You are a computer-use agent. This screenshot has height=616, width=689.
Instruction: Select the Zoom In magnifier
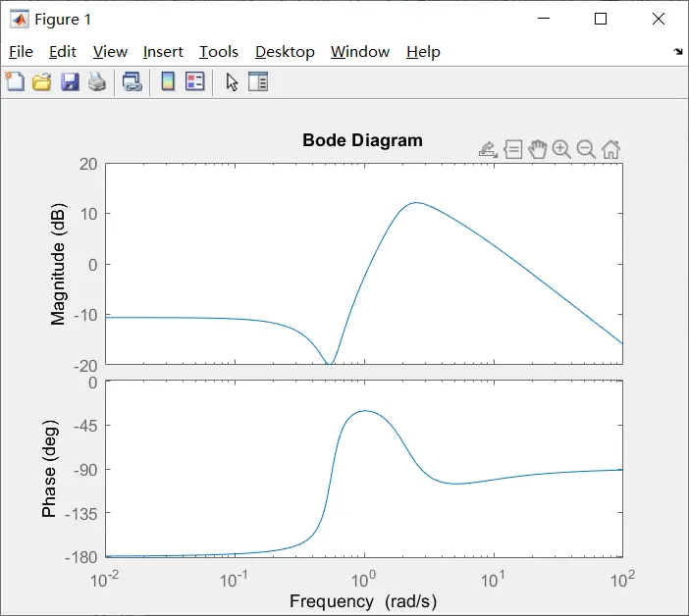[x=561, y=150]
